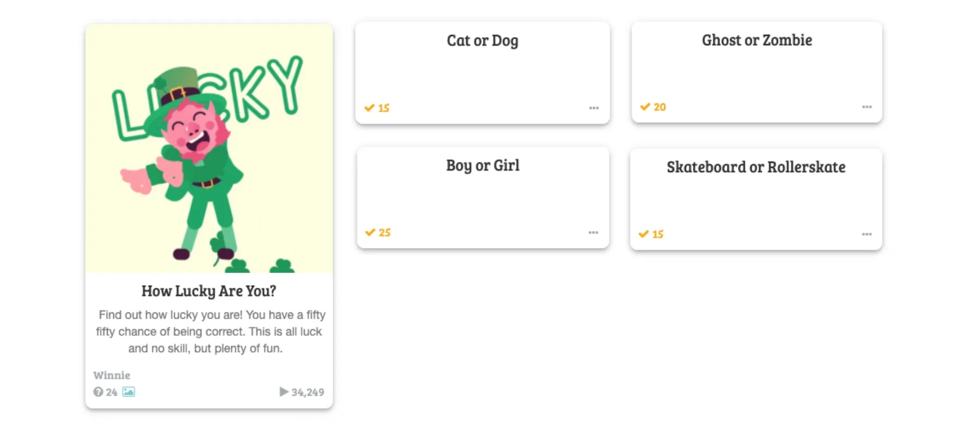Open the Ghost or Zombie title
Screen dimensions: 980x436
pyautogui.click(x=757, y=40)
